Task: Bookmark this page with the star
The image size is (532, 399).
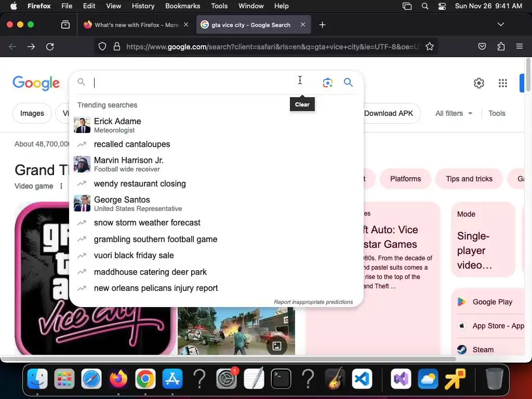Action: tap(430, 46)
